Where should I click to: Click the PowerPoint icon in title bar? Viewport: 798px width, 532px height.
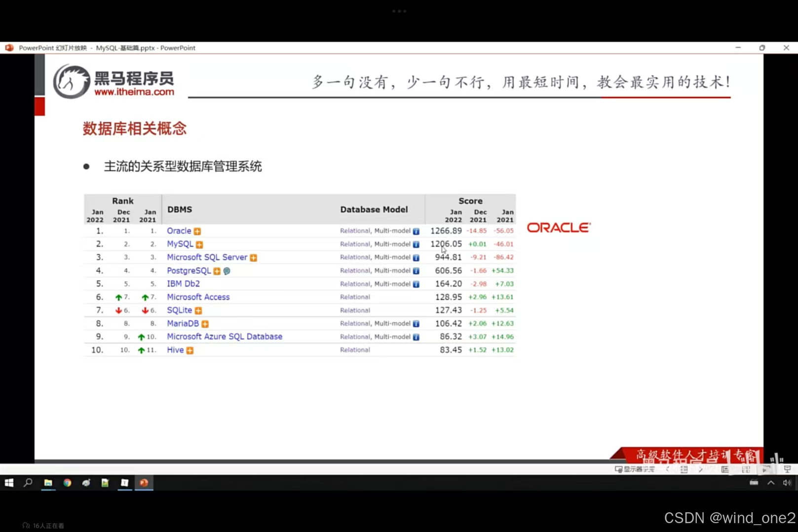point(9,48)
